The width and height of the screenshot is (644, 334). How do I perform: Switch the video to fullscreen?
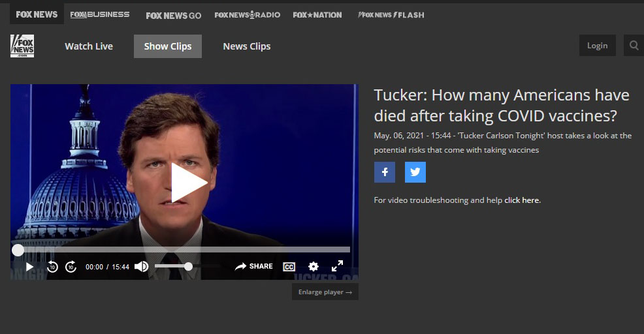(x=337, y=266)
